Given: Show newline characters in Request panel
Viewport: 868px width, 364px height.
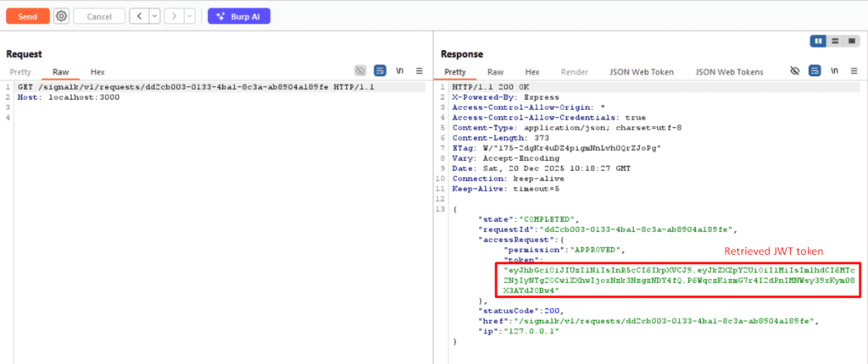Looking at the screenshot, I should point(400,71).
